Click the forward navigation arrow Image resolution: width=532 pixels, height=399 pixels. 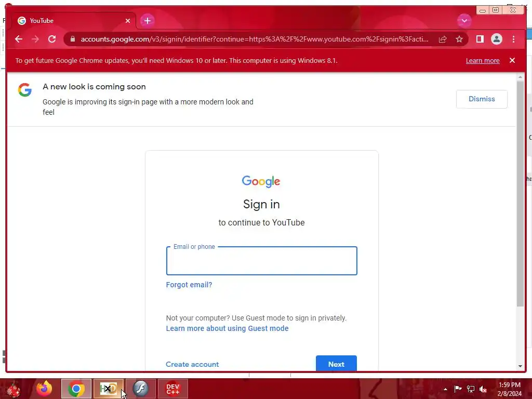(35, 39)
